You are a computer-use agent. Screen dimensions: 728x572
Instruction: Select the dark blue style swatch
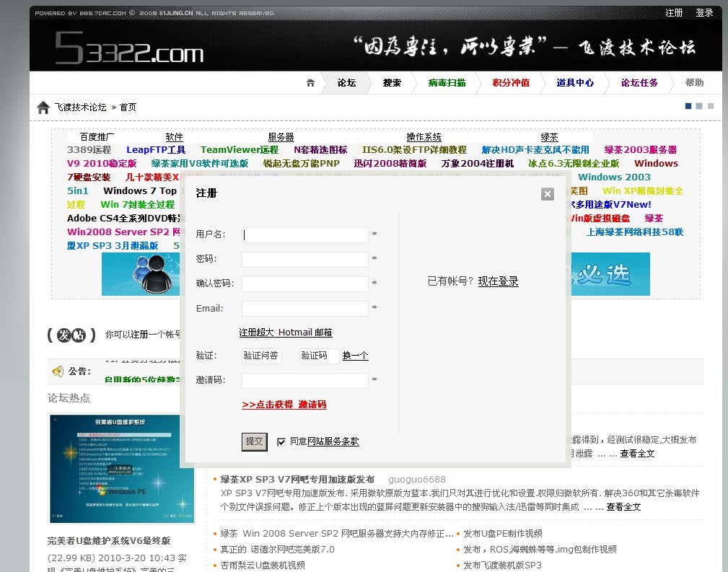click(688, 106)
